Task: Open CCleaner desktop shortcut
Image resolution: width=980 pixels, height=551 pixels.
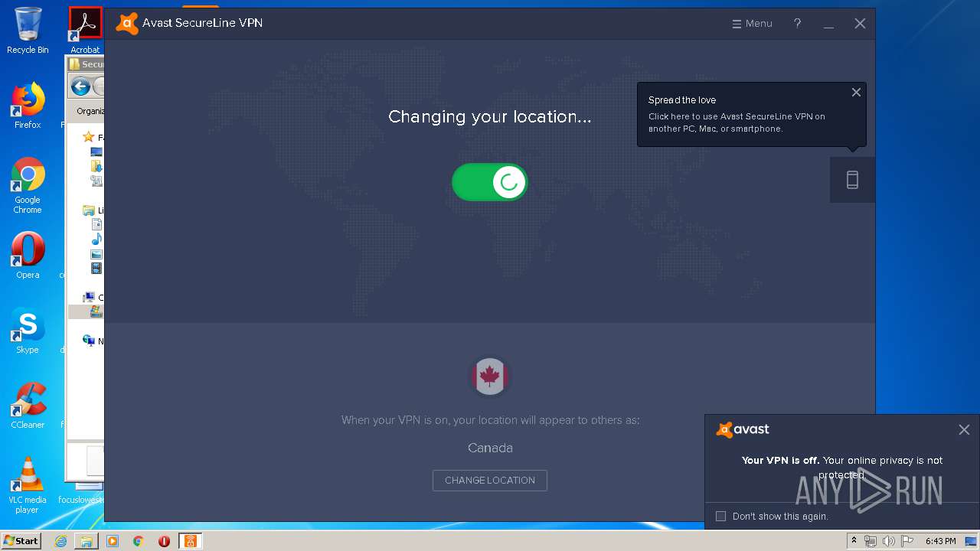Action: coord(28,406)
